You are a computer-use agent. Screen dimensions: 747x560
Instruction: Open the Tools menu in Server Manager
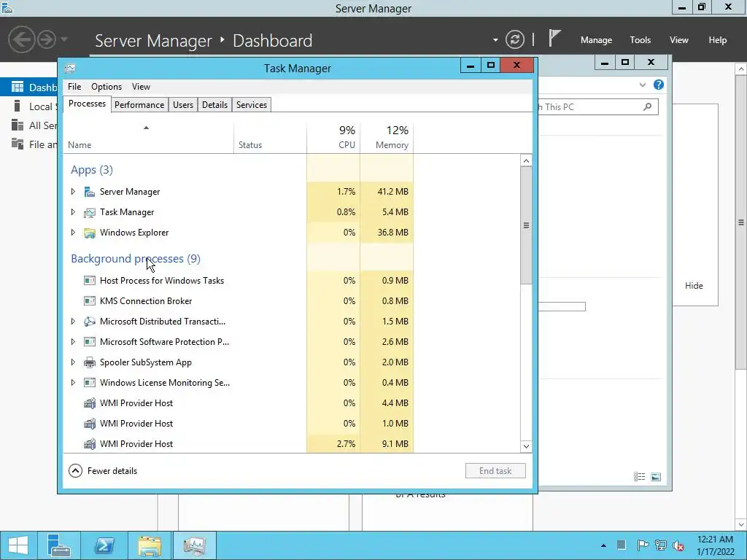(640, 40)
